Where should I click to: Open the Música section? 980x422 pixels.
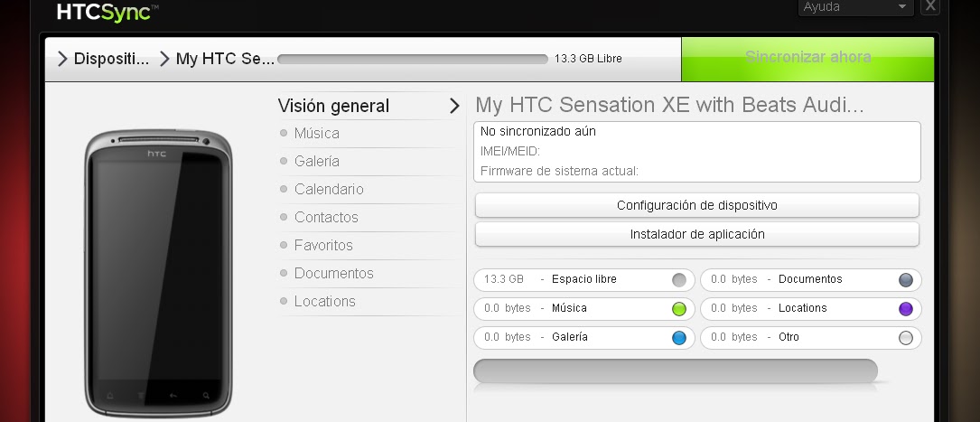click(x=317, y=133)
